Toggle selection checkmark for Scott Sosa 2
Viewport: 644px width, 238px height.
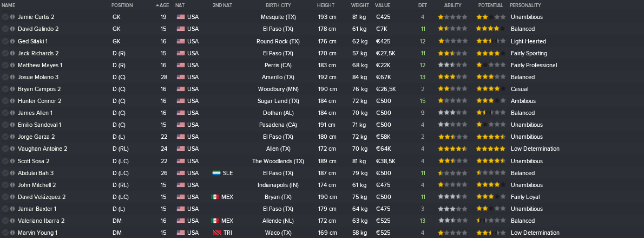point(5,162)
